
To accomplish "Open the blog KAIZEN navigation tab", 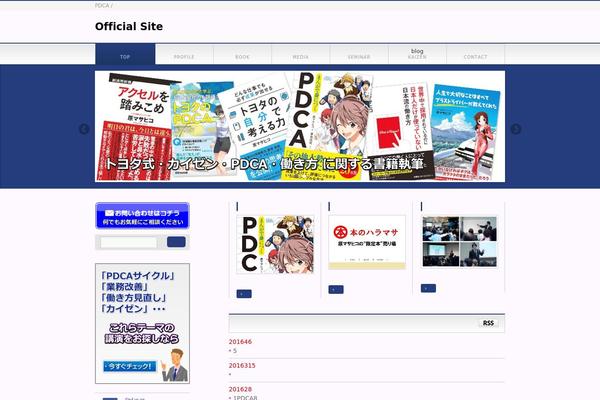I will click(x=417, y=54).
